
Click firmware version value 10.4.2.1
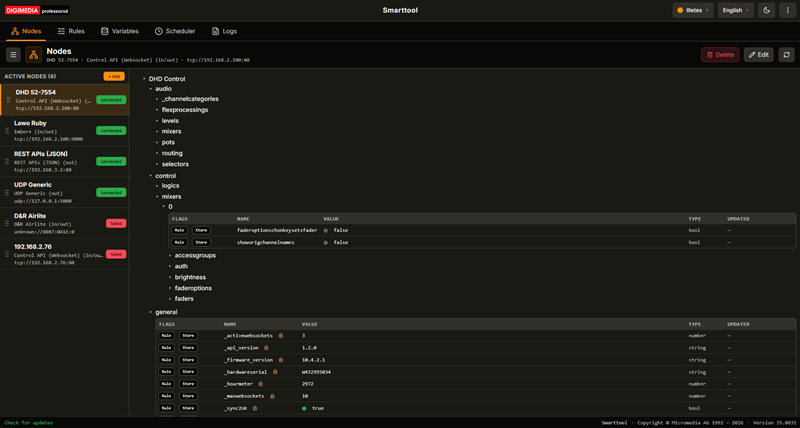(x=312, y=360)
